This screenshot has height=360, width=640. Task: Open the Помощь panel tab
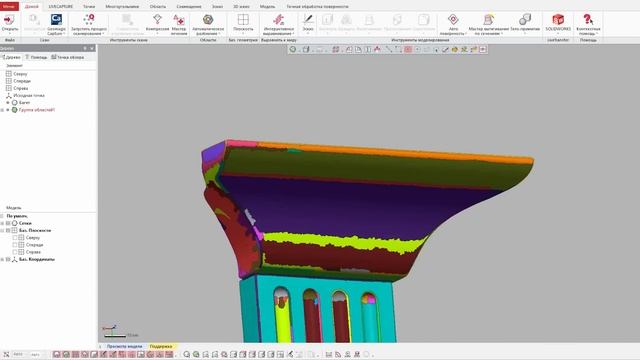click(x=36, y=58)
